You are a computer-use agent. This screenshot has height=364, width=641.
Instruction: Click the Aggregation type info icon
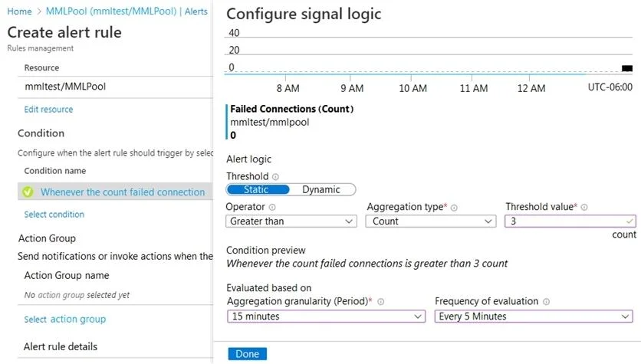coord(454,208)
